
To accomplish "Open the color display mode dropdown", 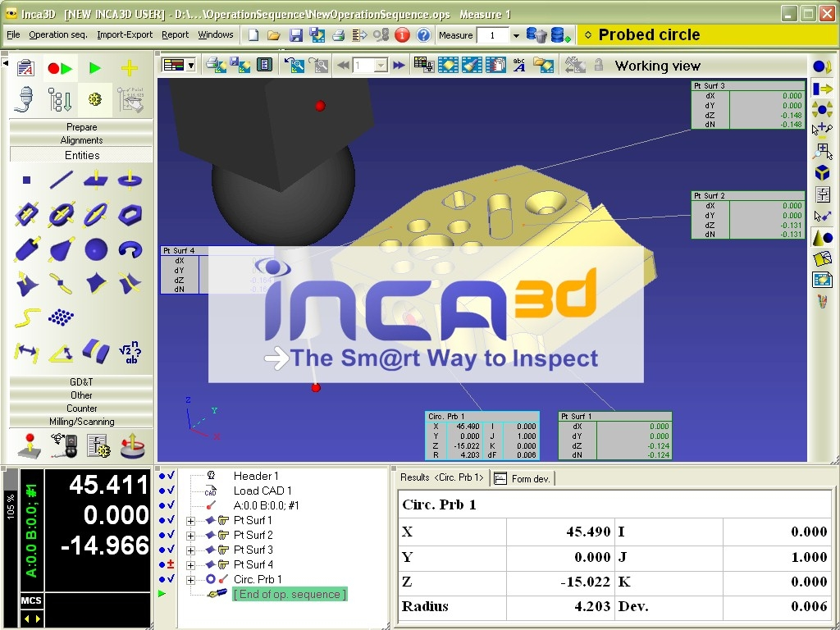I will click(x=190, y=66).
